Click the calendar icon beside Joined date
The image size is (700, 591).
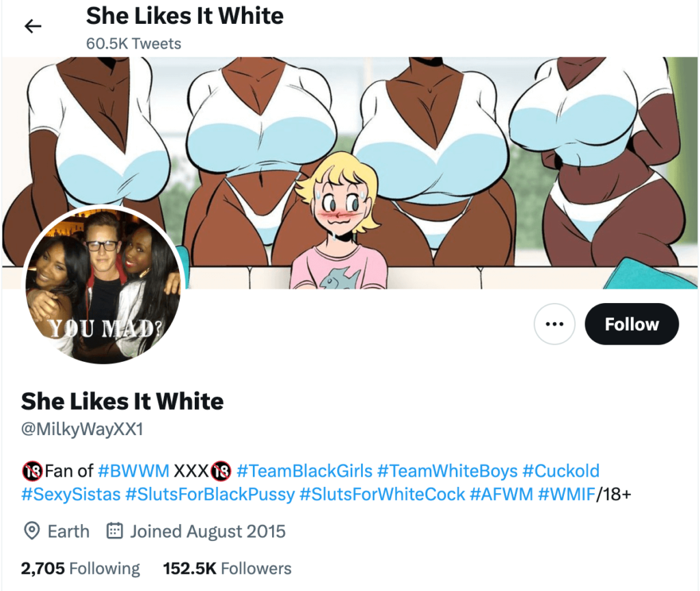click(x=115, y=531)
